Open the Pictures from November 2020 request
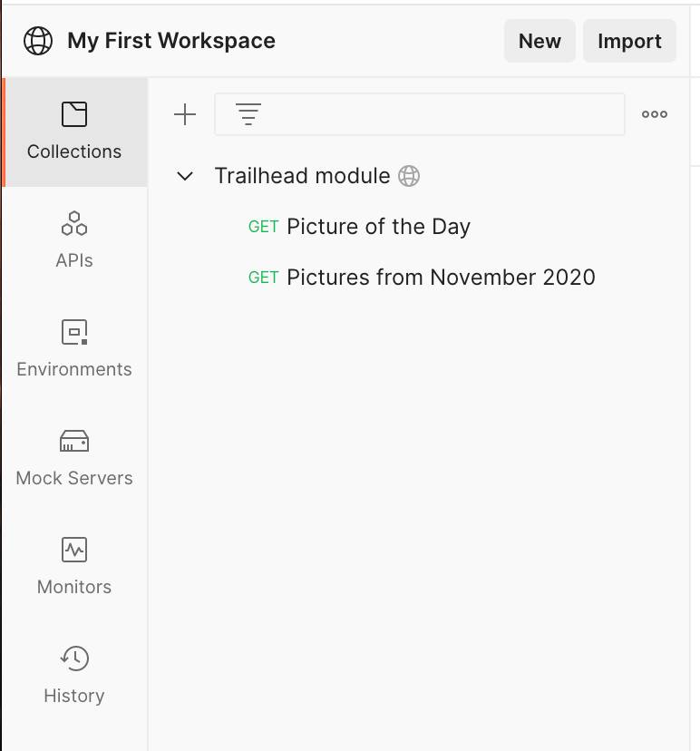The height and width of the screenshot is (751, 700). [440, 278]
